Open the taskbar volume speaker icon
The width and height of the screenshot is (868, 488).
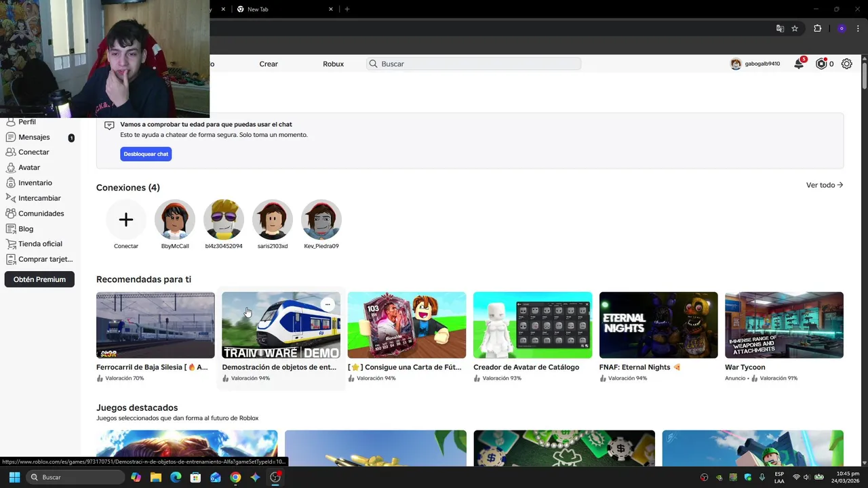coord(808,477)
